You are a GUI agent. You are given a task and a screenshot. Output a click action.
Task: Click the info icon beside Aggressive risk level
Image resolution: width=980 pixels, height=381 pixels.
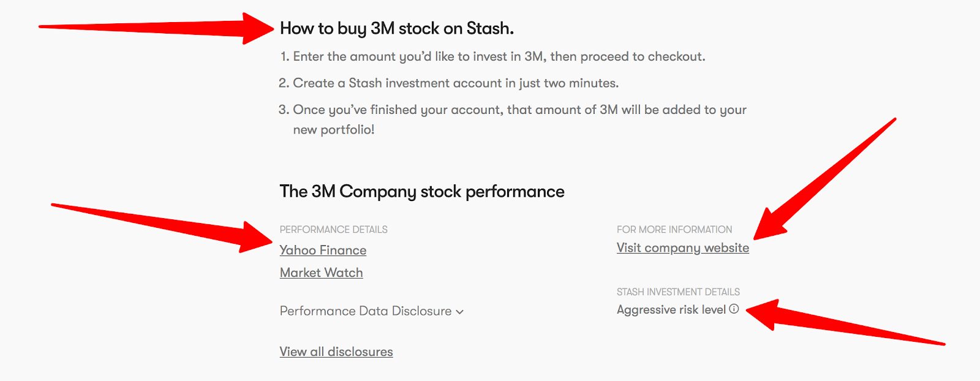pos(734,309)
